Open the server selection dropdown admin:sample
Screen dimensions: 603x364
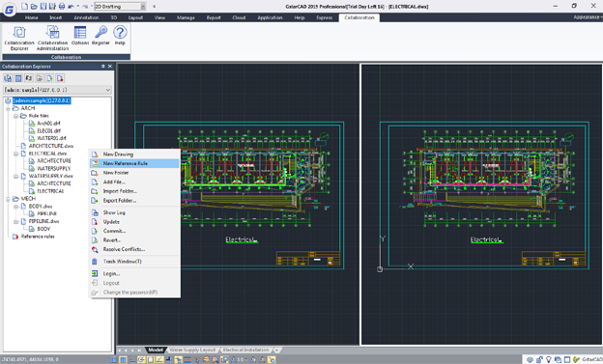tap(58, 90)
